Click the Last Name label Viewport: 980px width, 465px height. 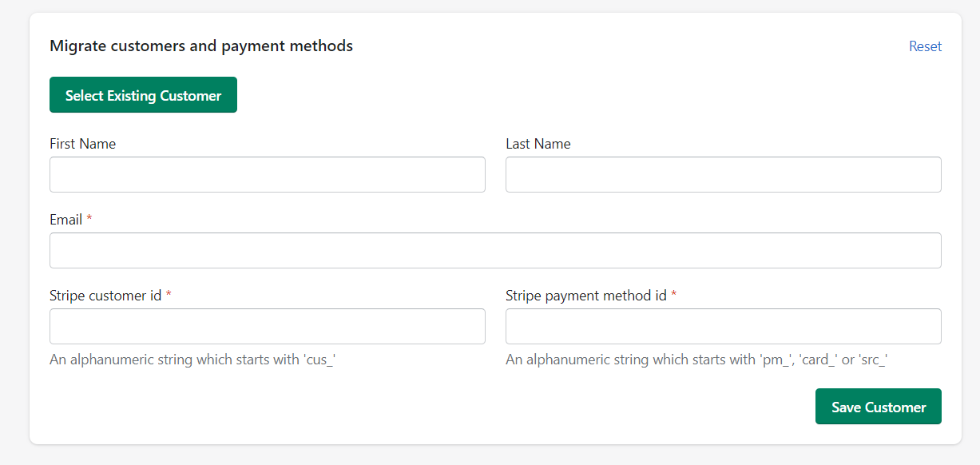point(538,144)
